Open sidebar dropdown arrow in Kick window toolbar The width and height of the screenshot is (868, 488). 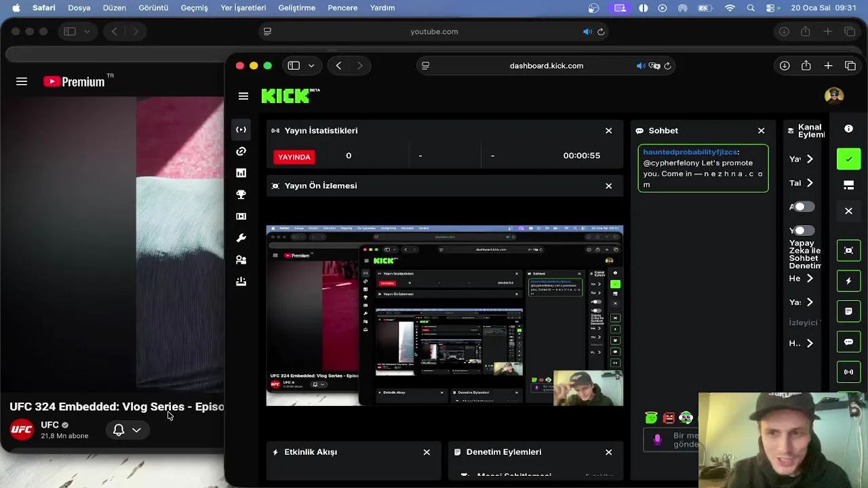pyautogui.click(x=311, y=66)
